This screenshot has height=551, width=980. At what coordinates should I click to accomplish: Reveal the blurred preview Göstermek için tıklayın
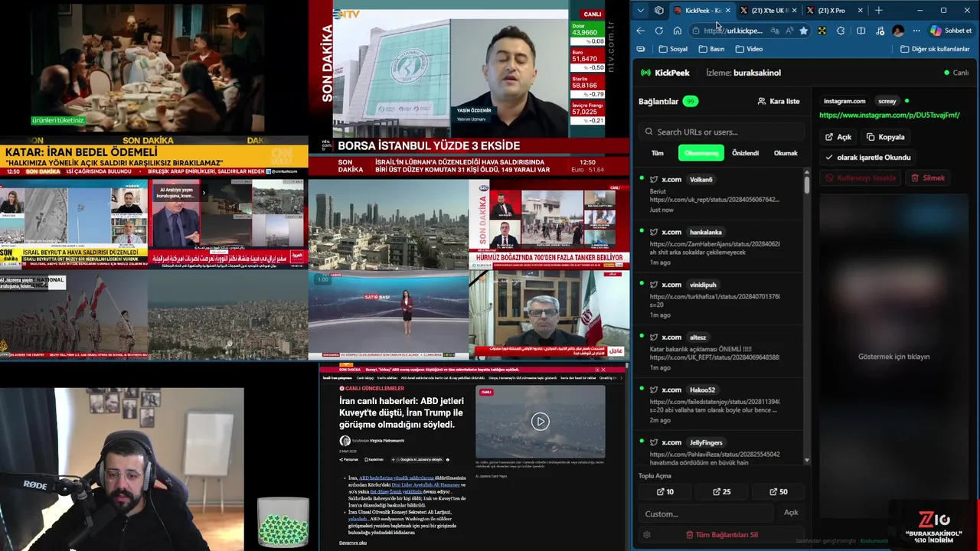tap(893, 357)
